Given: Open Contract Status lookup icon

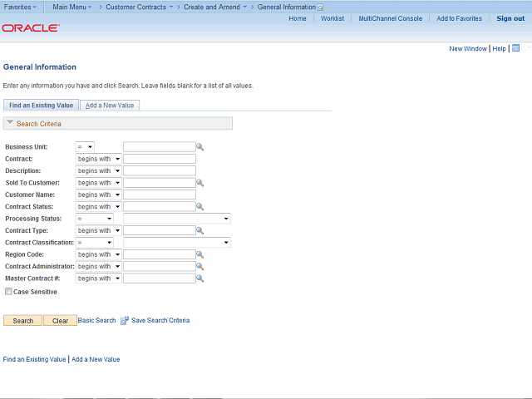Looking at the screenshot, I should click(x=200, y=207).
